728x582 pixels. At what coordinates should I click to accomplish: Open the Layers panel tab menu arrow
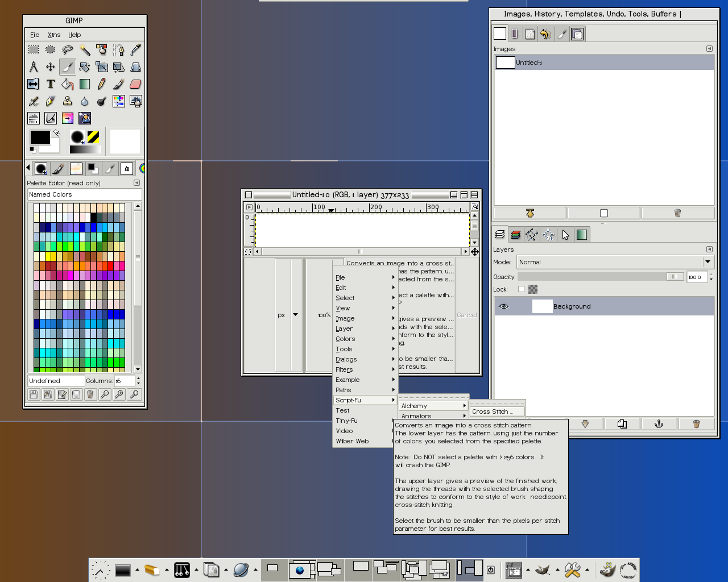[709, 250]
